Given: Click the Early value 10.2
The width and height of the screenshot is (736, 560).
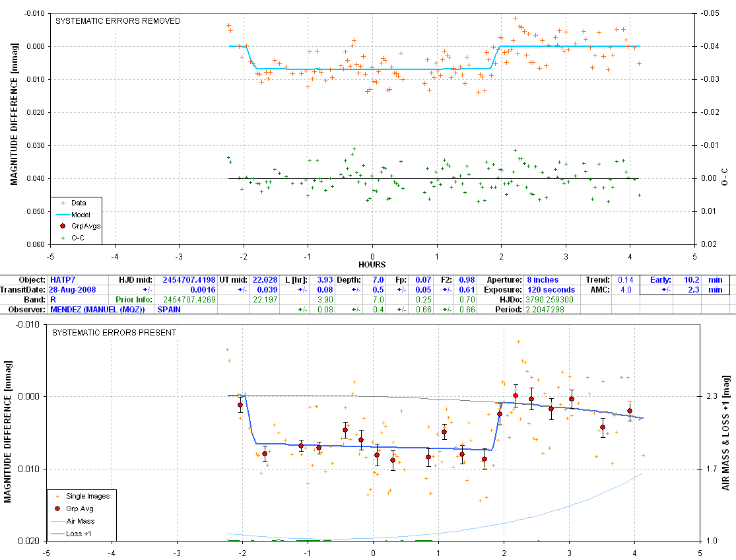Looking at the screenshot, I should (691, 280).
